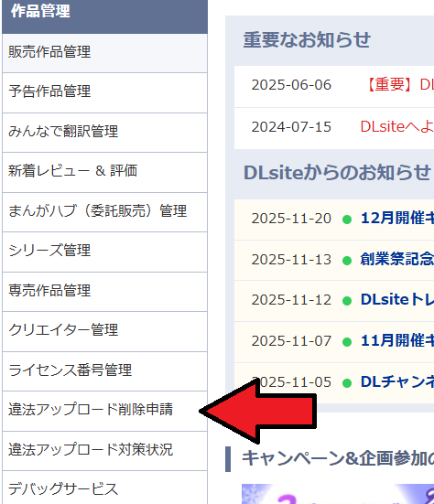Screen dimensions: 434x504
Task: Click the date 2025-11-20
Action: click(291, 219)
